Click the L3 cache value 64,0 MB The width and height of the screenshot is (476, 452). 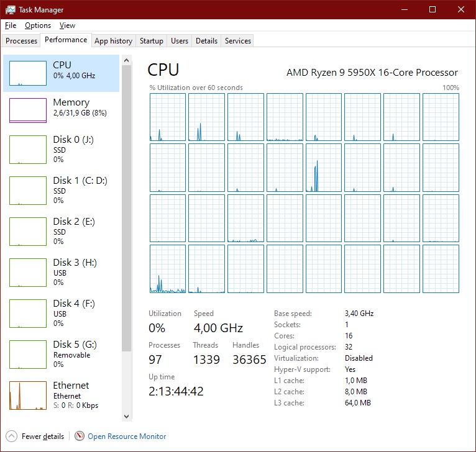(357, 402)
